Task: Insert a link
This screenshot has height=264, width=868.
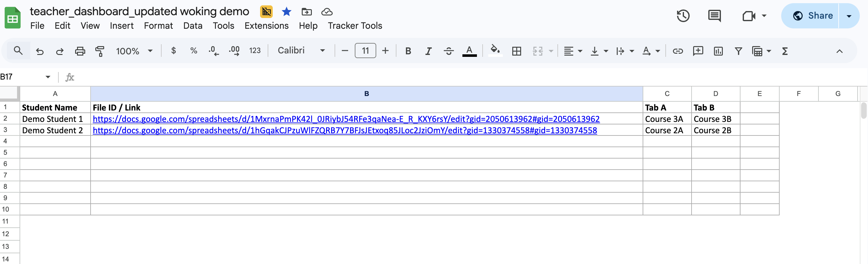Action: tap(678, 51)
